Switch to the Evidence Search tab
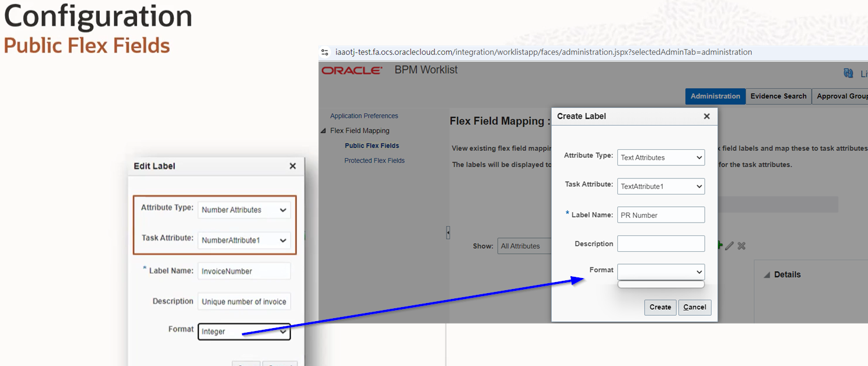868x366 pixels. coord(778,96)
